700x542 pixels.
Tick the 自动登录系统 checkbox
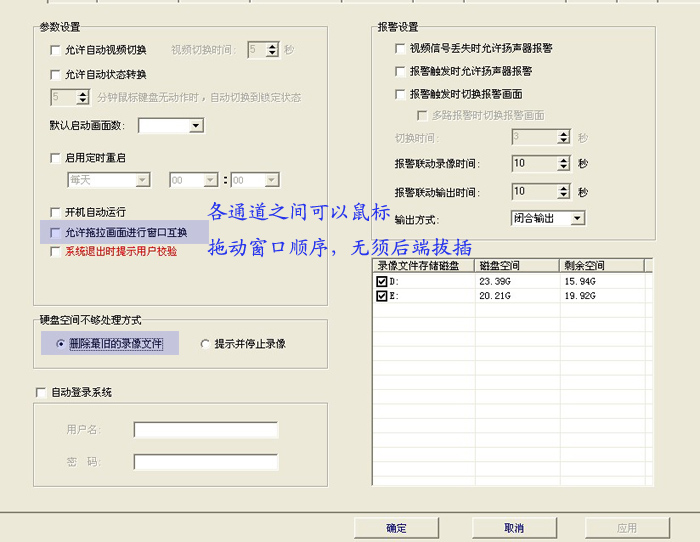[41, 393]
